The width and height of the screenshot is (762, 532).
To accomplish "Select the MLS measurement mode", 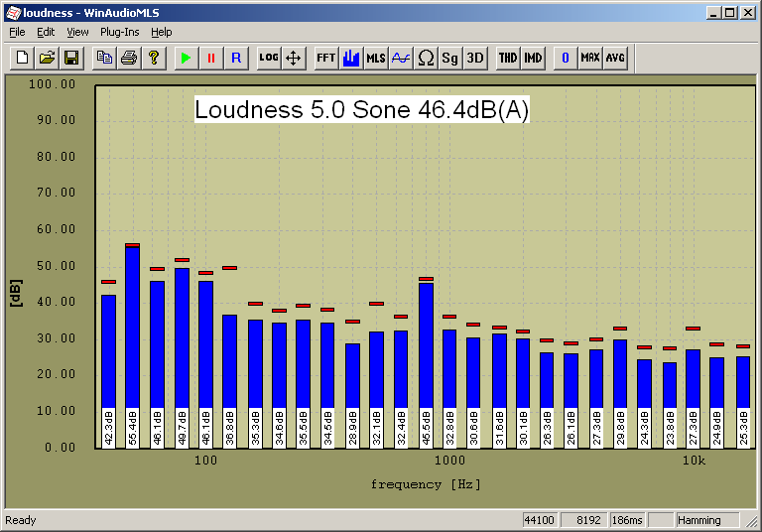I will click(x=376, y=58).
